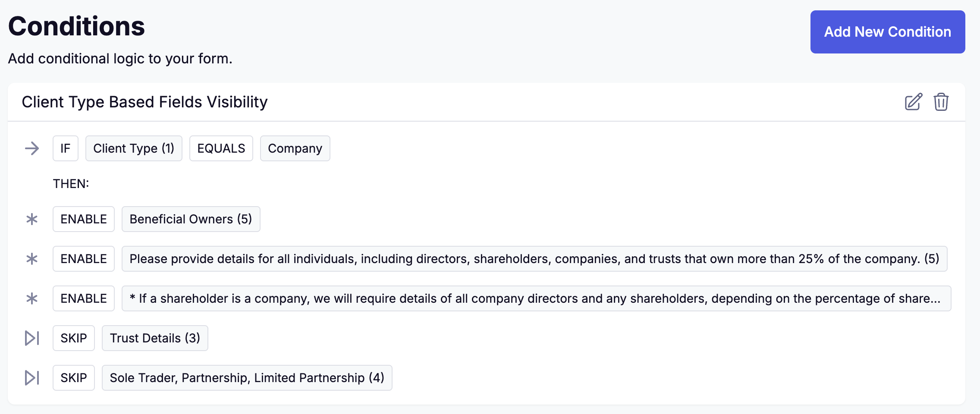Click asterisk icon beside 'Please provide details' row
980x414 pixels.
pos(32,259)
